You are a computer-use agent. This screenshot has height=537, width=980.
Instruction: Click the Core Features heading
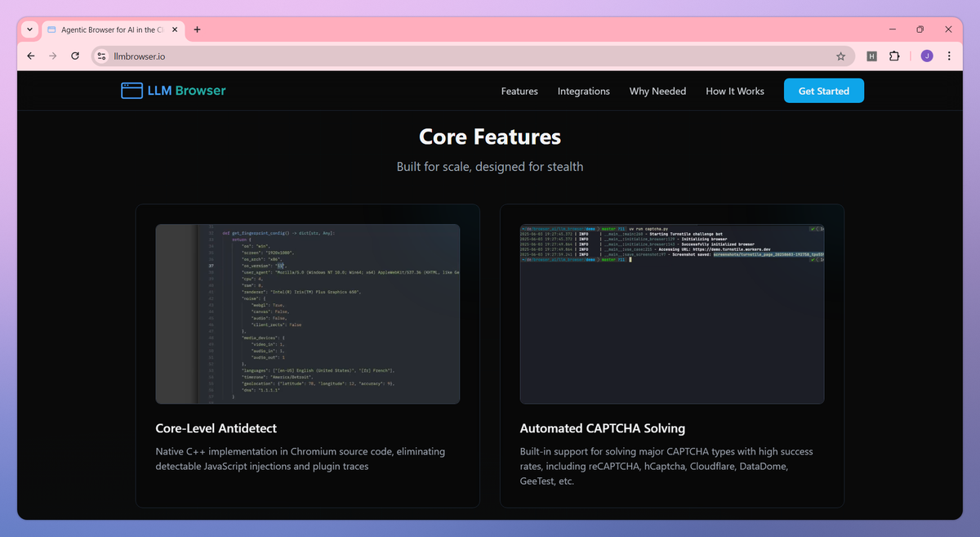tap(490, 136)
